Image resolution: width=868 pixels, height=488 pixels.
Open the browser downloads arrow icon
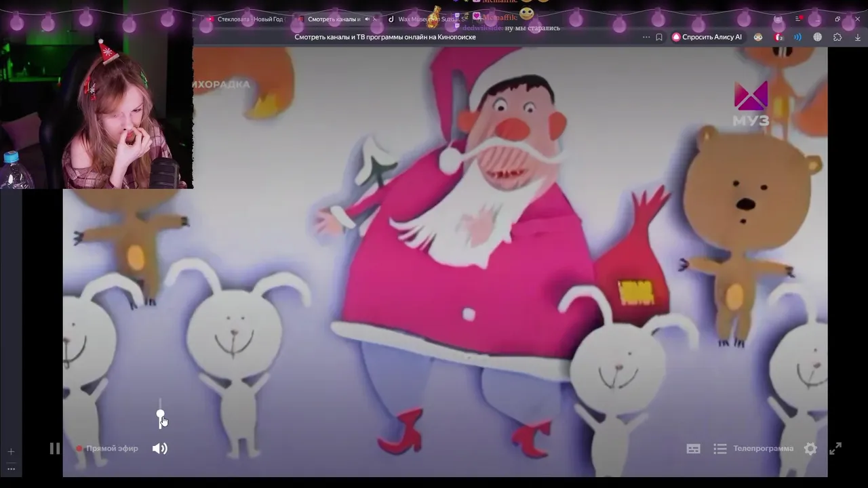point(856,37)
